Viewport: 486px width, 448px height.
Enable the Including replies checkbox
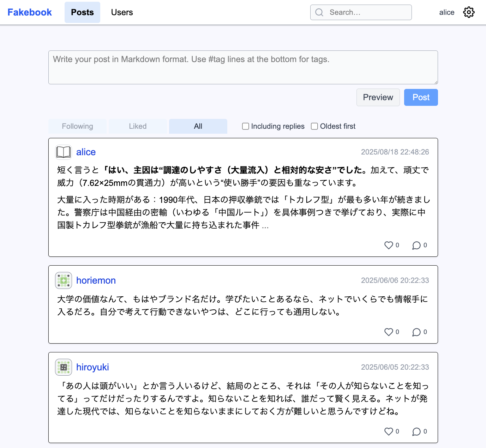click(x=246, y=126)
